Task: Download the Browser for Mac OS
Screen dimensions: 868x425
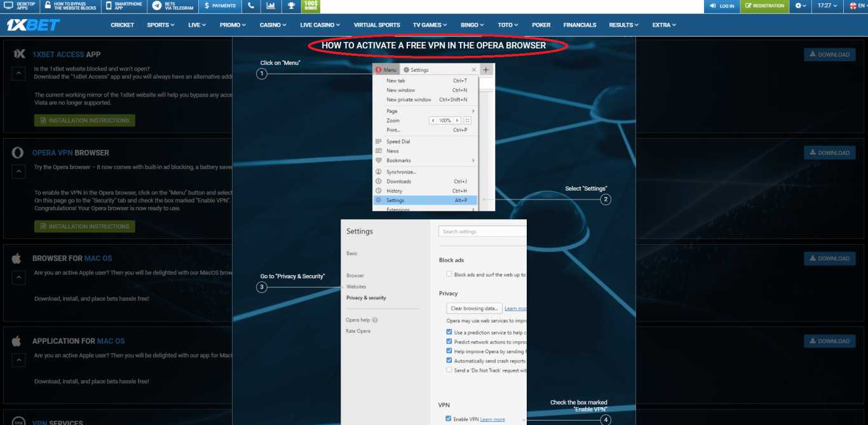Action: pos(829,259)
